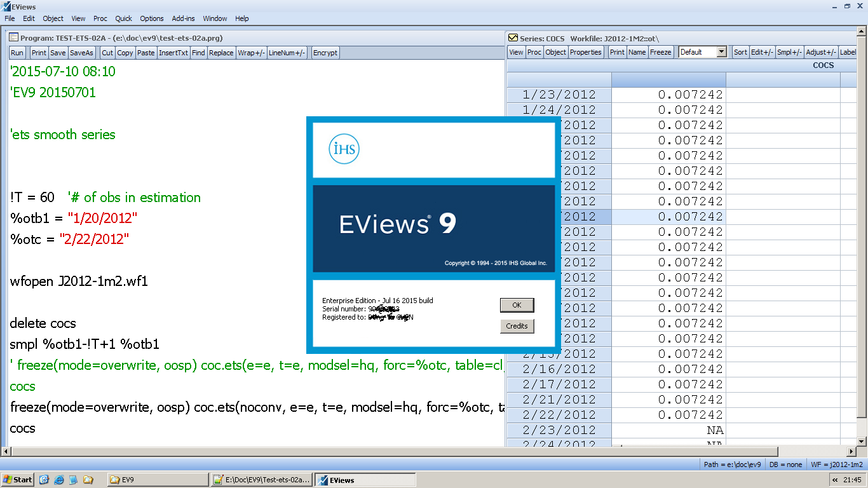
Task: Click the COCS column header
Action: 824,65
